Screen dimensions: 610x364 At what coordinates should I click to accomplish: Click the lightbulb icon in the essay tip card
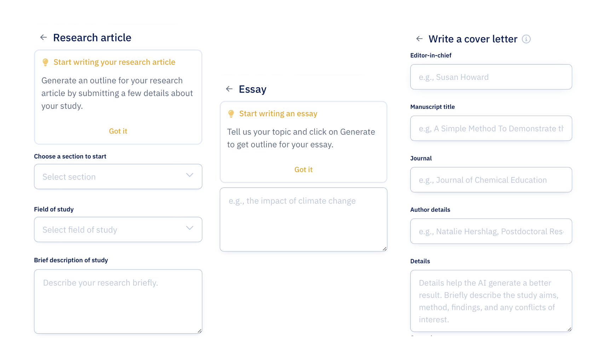(x=231, y=113)
